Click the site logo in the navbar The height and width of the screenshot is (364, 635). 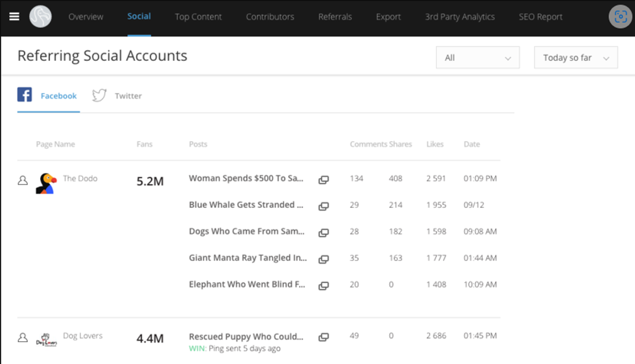tap(40, 17)
